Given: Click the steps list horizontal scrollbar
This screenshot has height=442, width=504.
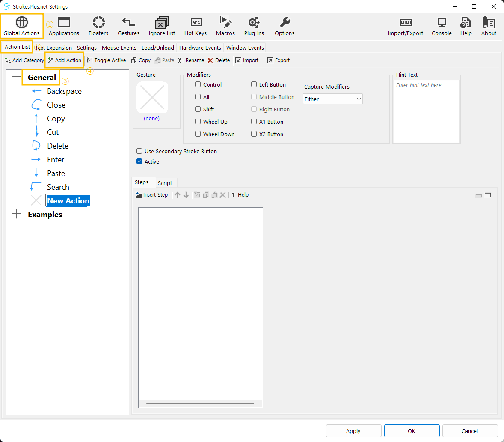Looking at the screenshot, I should (x=200, y=404).
